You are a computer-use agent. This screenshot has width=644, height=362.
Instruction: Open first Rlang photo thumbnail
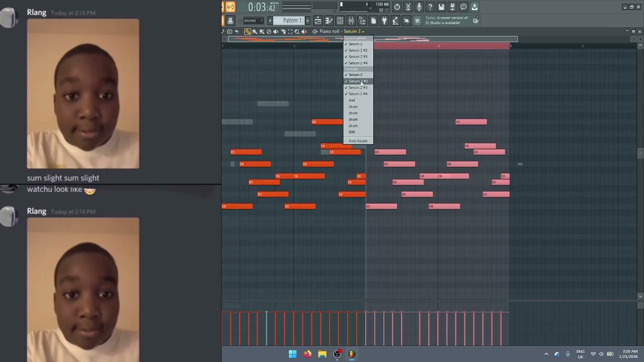83,94
